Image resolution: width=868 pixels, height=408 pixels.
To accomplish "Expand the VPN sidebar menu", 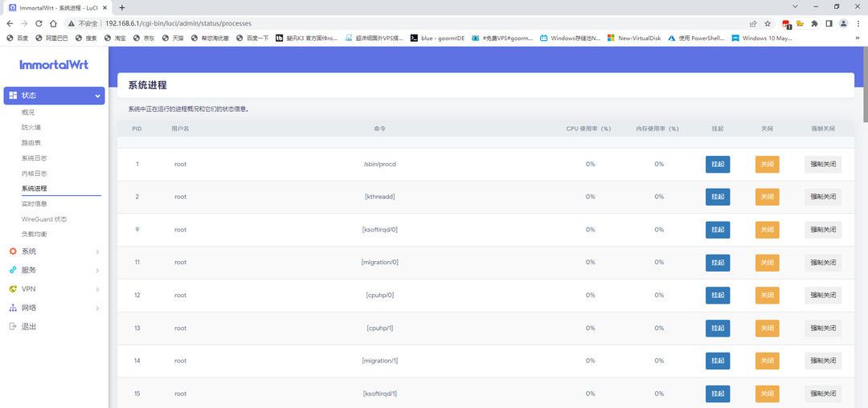I will coord(54,289).
